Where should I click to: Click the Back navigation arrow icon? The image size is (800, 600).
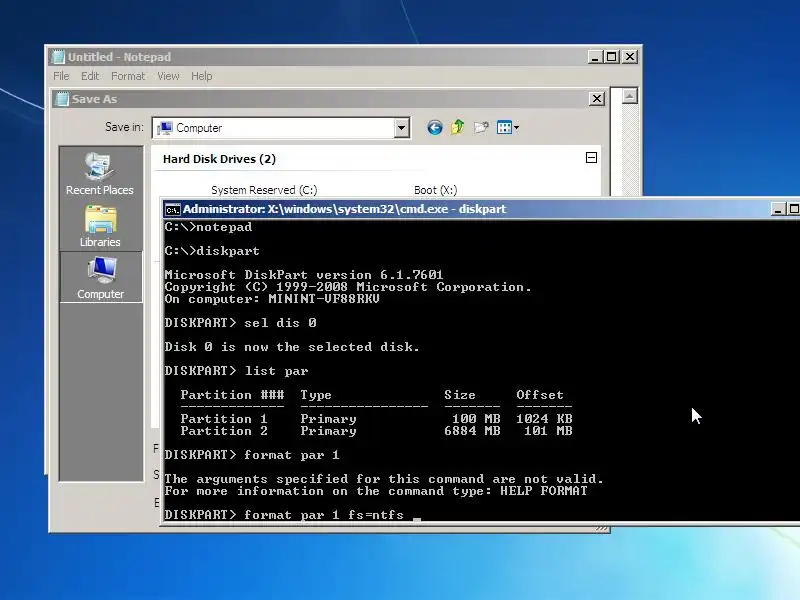435,128
